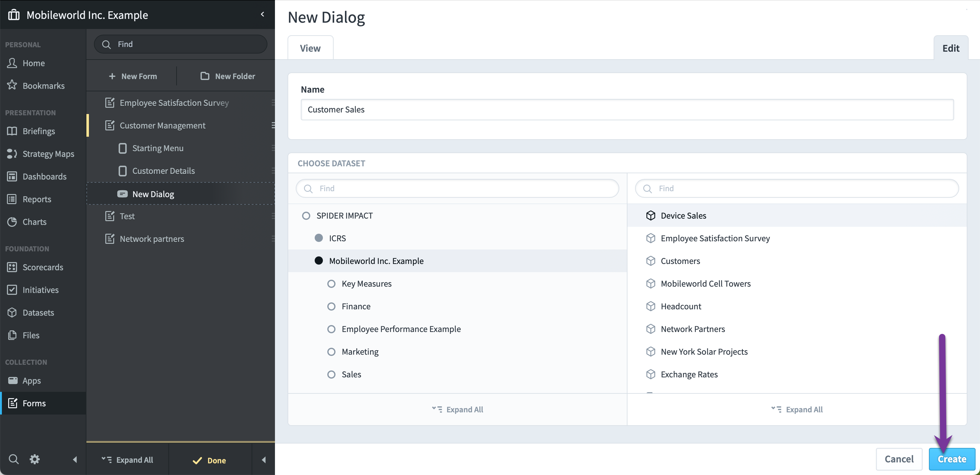Click Create to make dialog

(952, 459)
